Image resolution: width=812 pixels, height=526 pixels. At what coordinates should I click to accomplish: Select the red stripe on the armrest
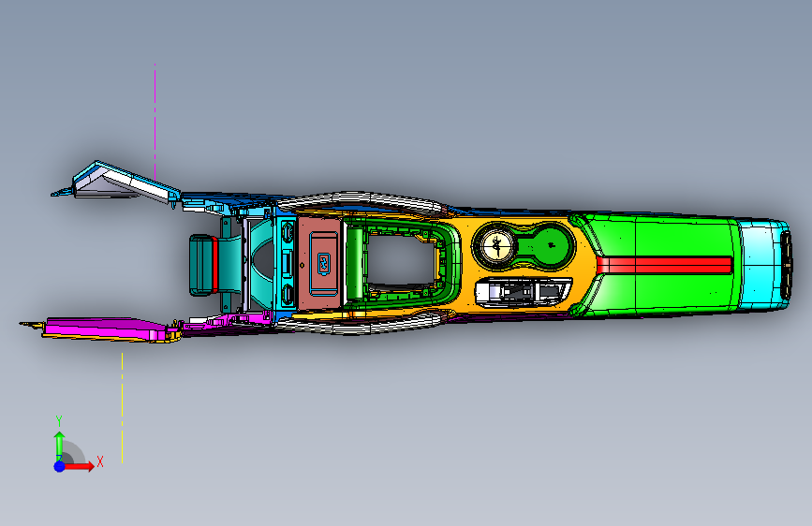[664, 266]
